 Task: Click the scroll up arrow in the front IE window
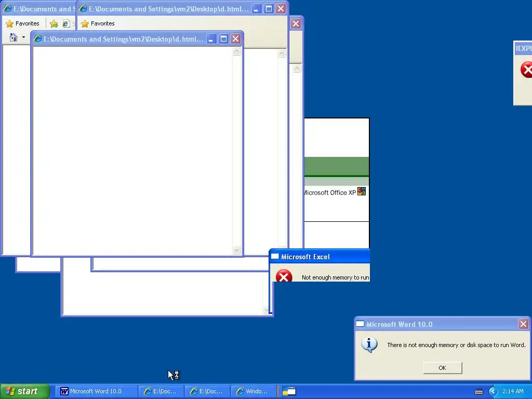pyautogui.click(x=237, y=51)
